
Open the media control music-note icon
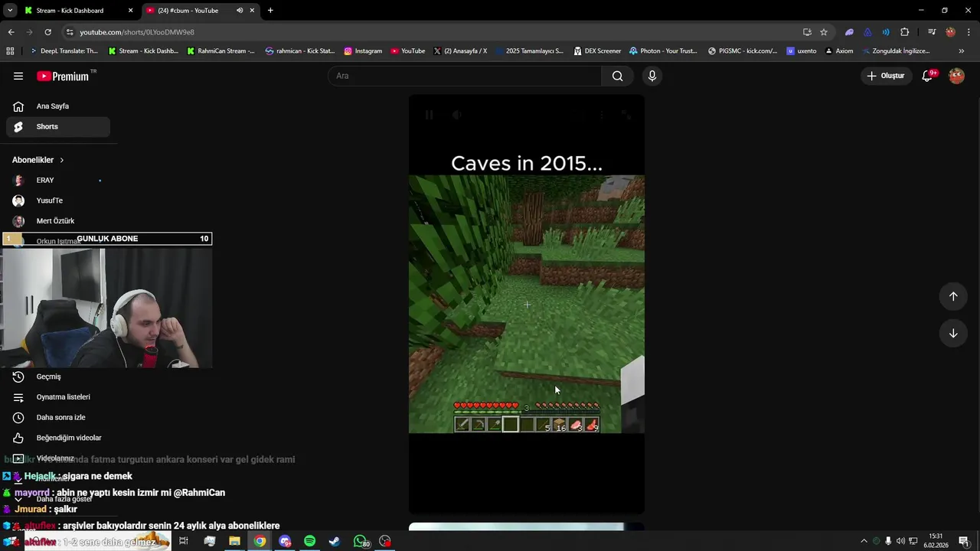(932, 32)
